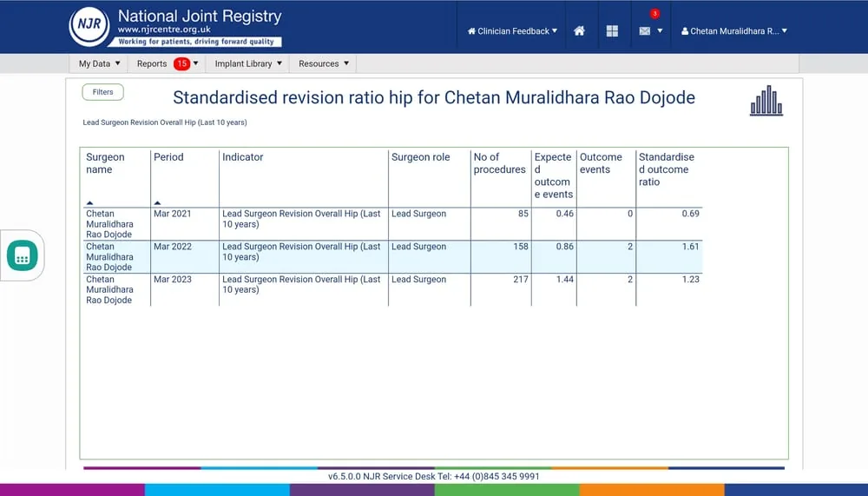
Task: Open the Implant Library menu
Action: [248, 63]
